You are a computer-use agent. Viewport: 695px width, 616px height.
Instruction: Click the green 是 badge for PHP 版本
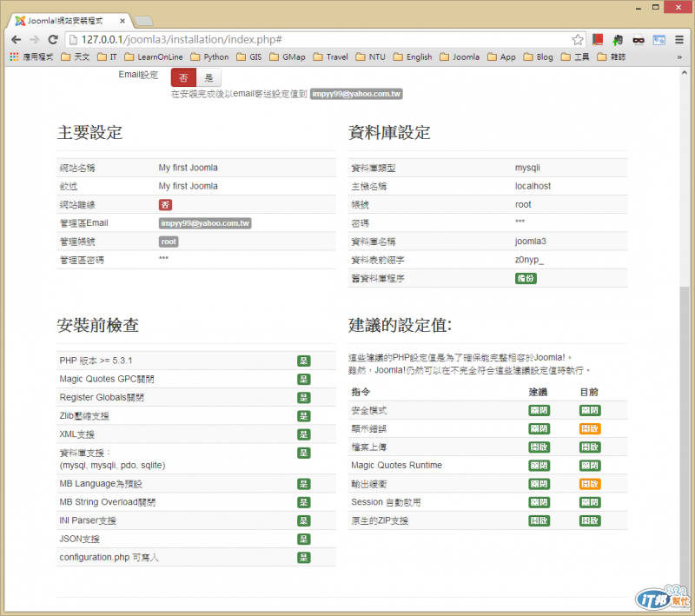303,361
